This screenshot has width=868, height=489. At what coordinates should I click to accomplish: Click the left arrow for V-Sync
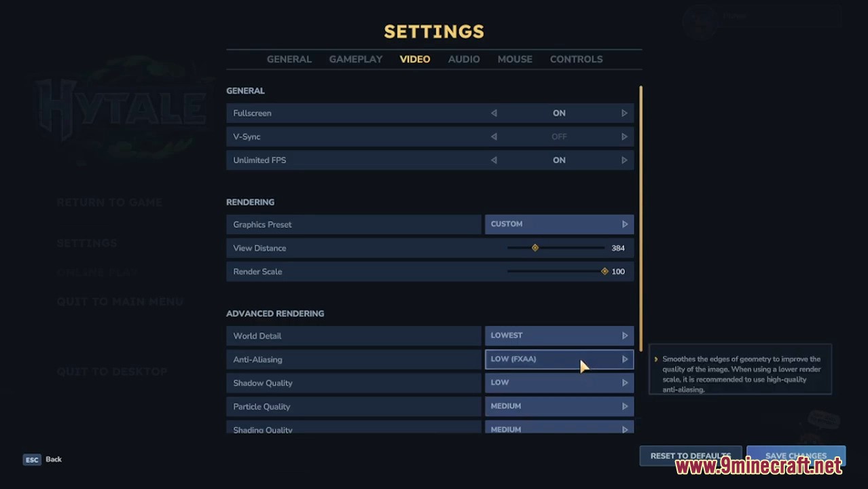(494, 137)
